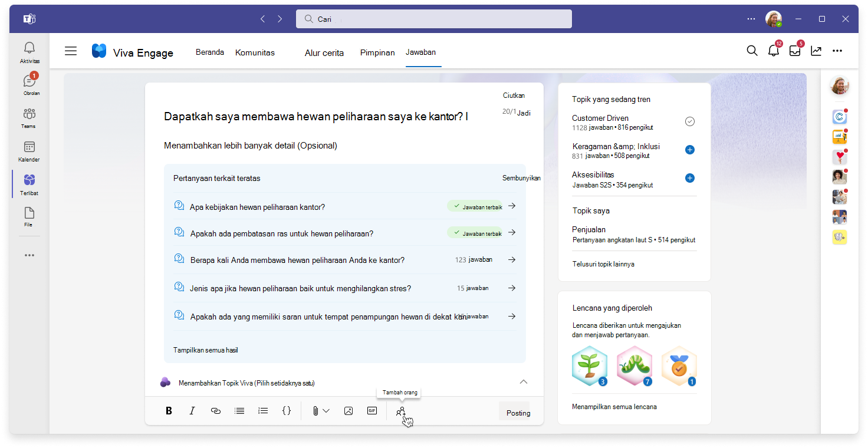Screen dimensions: 868x448
Task: Insert a GIF
Action: (372, 411)
